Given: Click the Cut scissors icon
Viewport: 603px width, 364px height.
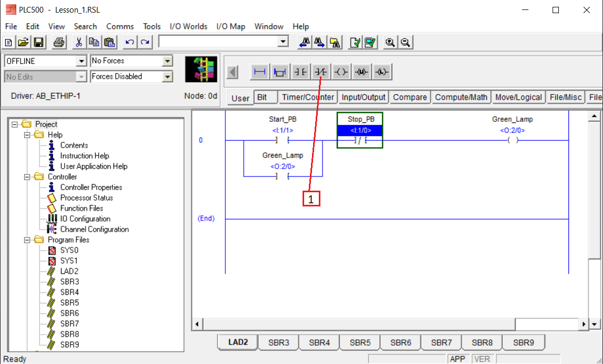Looking at the screenshot, I should point(79,42).
